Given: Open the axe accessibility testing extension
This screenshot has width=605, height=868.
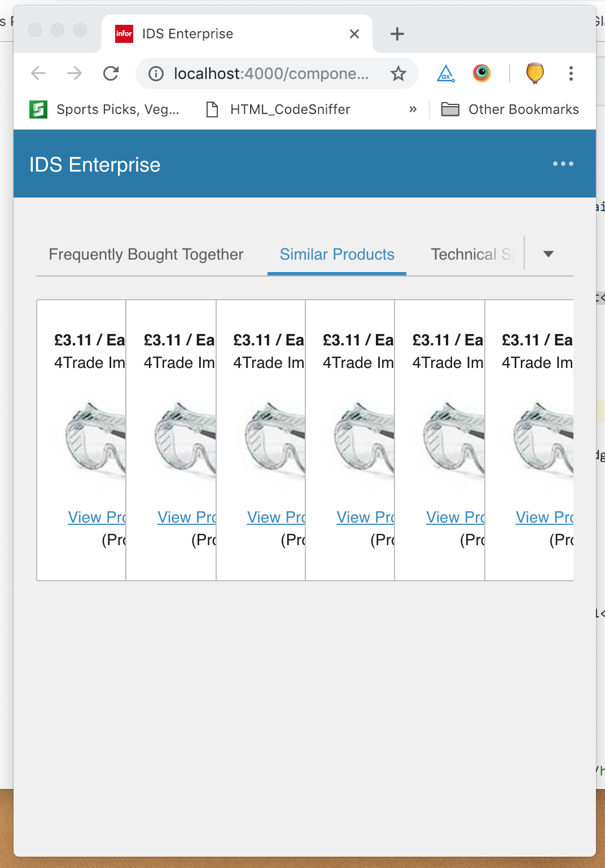Looking at the screenshot, I should pyautogui.click(x=446, y=73).
